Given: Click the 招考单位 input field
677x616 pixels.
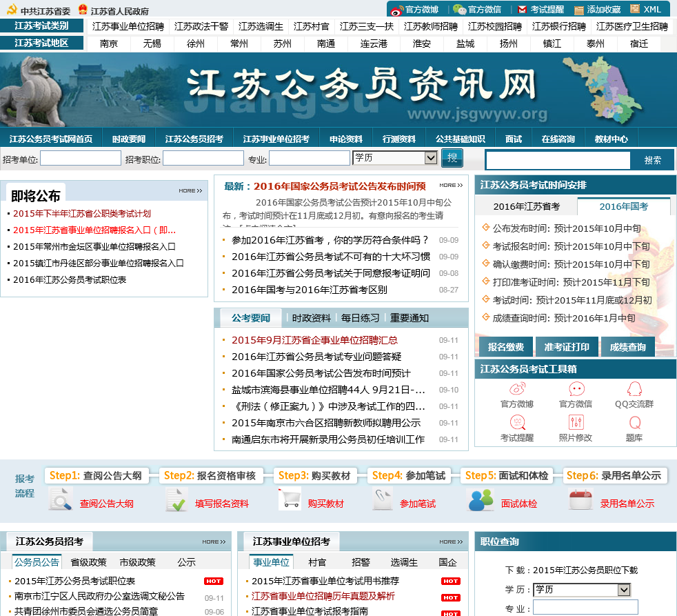Looking at the screenshot, I should click(80, 158).
